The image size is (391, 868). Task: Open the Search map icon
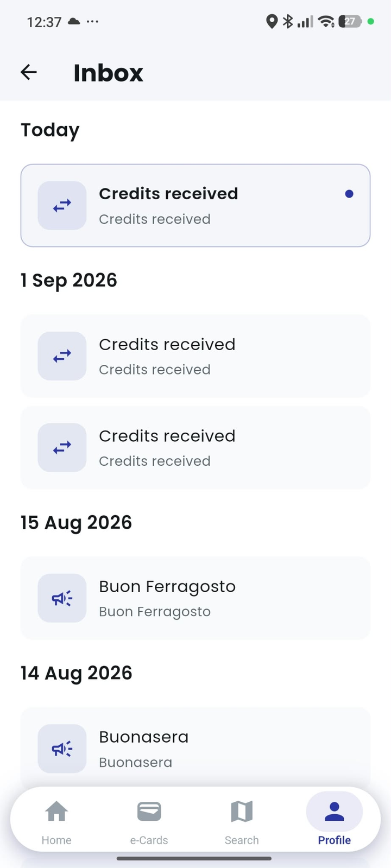[x=242, y=812]
